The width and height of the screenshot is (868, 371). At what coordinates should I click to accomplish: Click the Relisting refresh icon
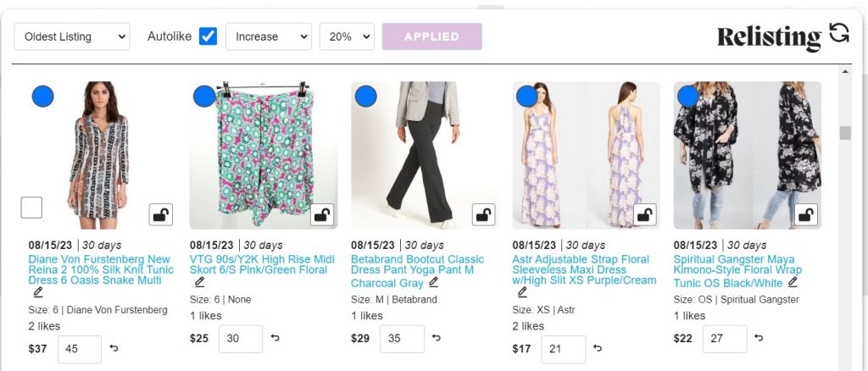(838, 33)
